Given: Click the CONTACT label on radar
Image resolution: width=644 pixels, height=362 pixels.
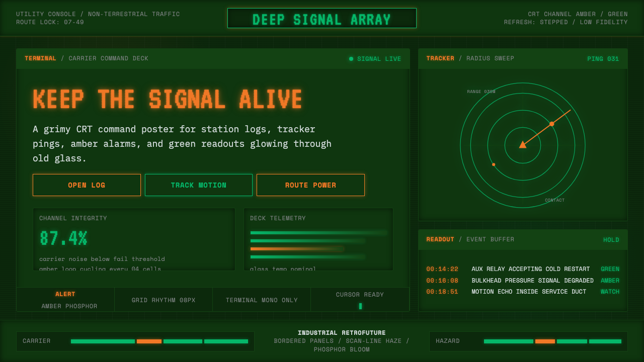Looking at the screenshot, I should tap(554, 200).
